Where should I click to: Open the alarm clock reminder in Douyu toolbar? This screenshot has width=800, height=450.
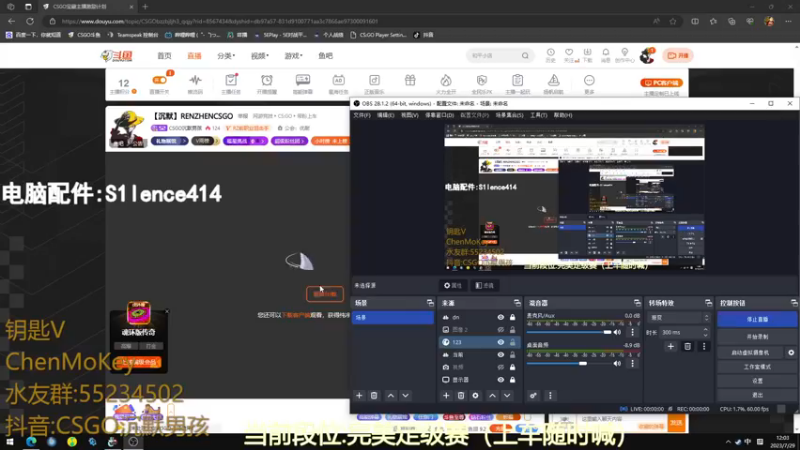(x=266, y=80)
